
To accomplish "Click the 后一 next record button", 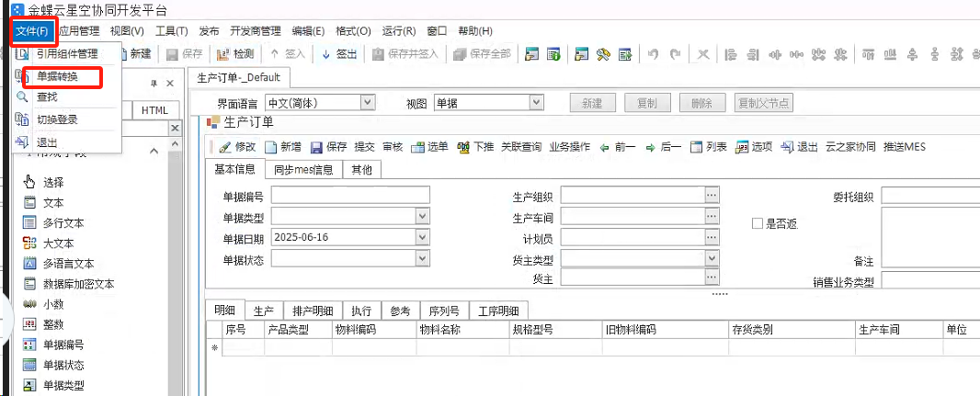I will click(663, 147).
